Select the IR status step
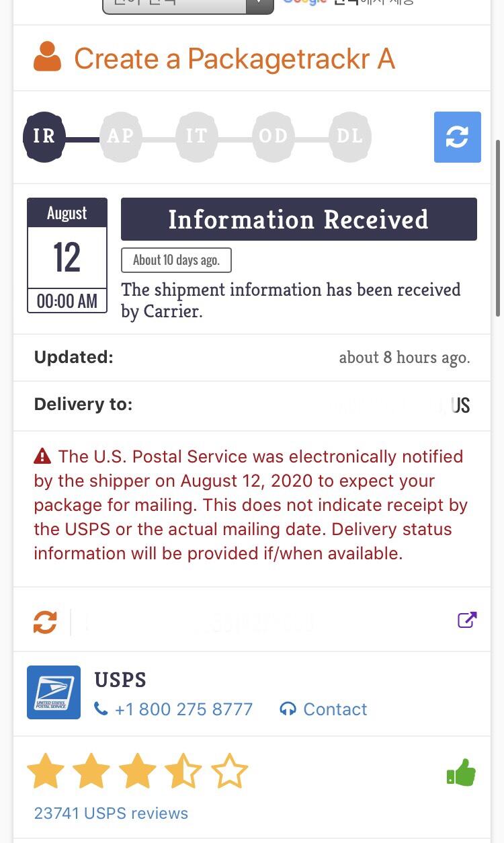 (44, 136)
